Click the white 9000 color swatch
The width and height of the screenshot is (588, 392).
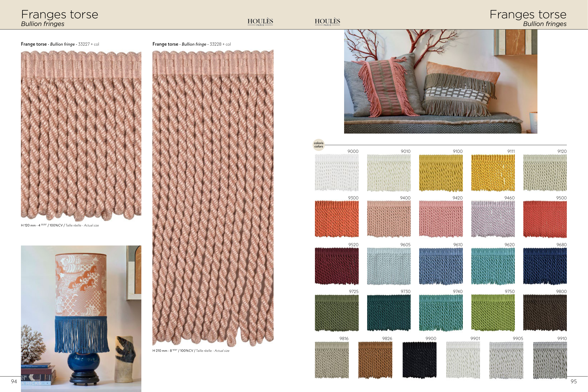(337, 173)
